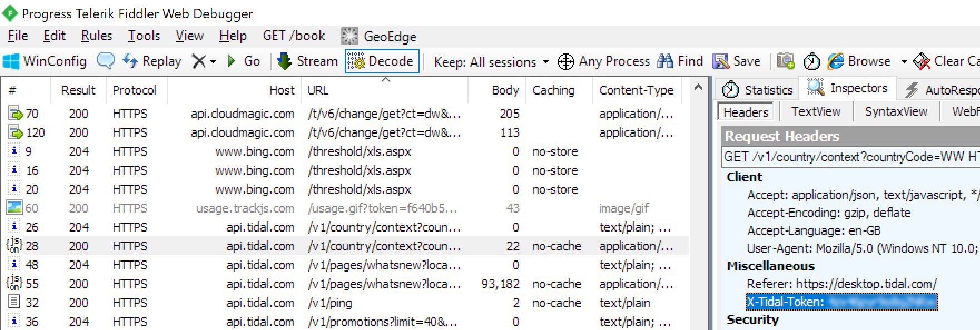
Task: Toggle the Decode option
Action: pyautogui.click(x=381, y=61)
